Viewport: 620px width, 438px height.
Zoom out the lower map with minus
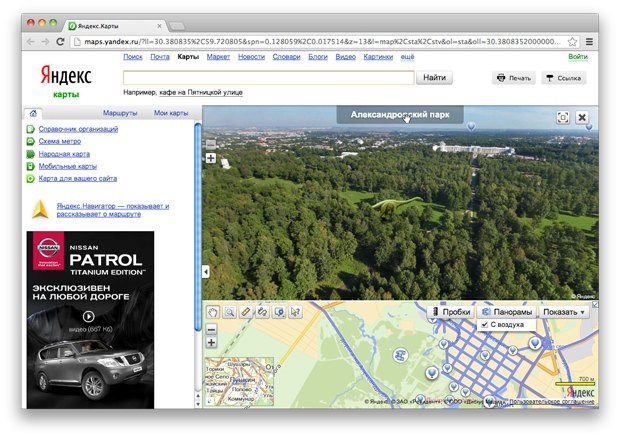[212, 329]
